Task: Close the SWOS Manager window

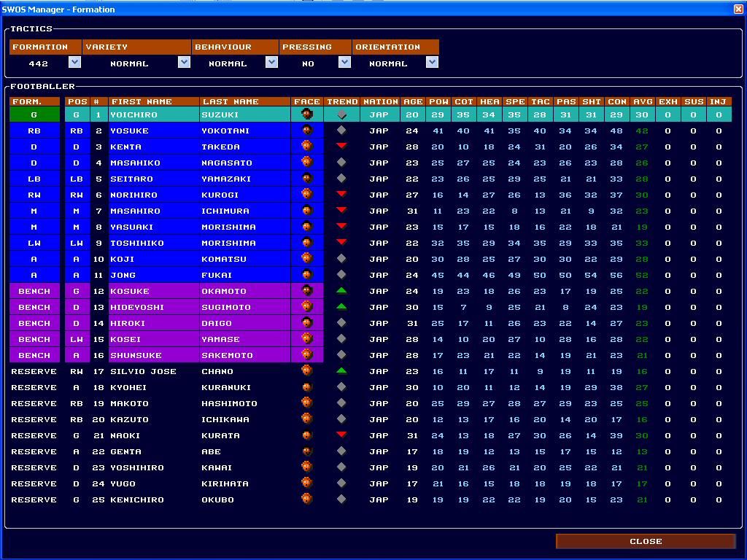Action: coord(738,9)
